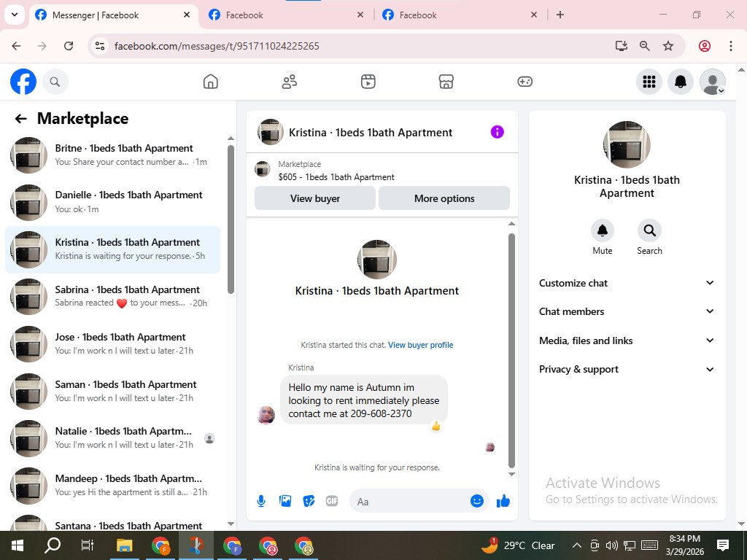Click the chat message area scrollbar
The height and width of the screenshot is (560, 747).
coord(511,350)
